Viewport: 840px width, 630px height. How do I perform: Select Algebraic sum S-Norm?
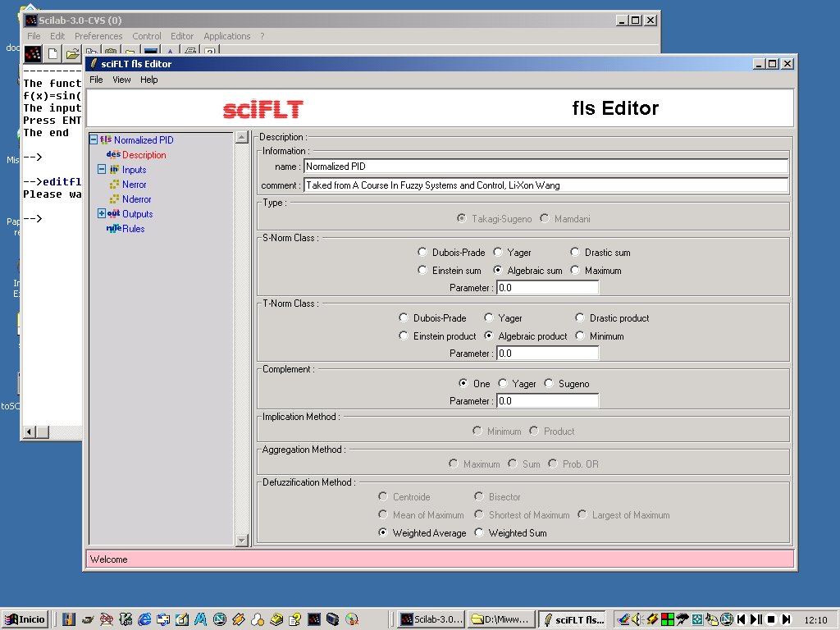[x=498, y=271]
